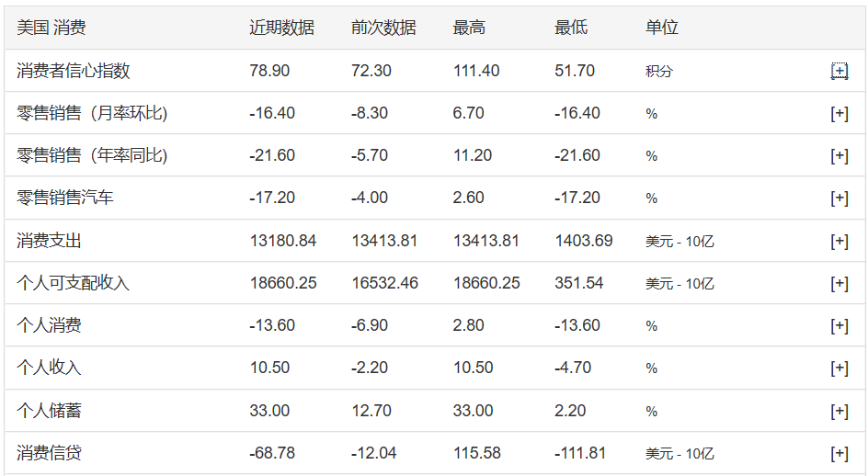Screen dimensions: 868x476
Task: Click the 个人可支配收入 link
Action: (x=74, y=283)
